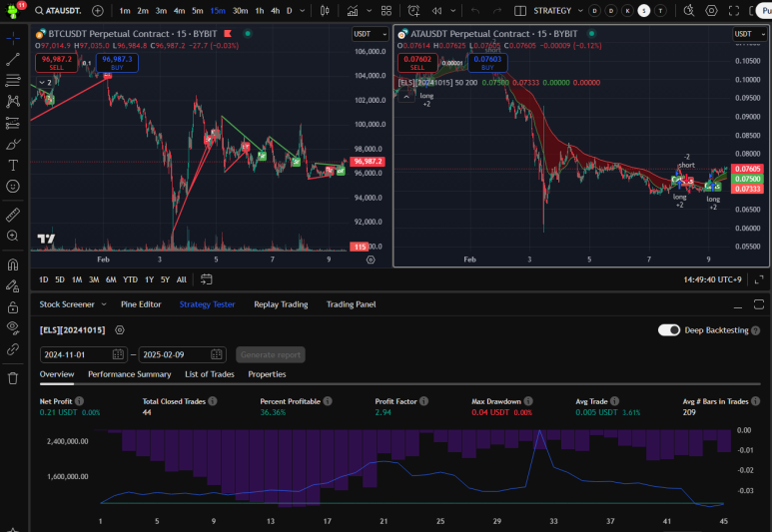The width and height of the screenshot is (772, 532).
Task: Open the Performance Summary tab
Action: pos(130,374)
